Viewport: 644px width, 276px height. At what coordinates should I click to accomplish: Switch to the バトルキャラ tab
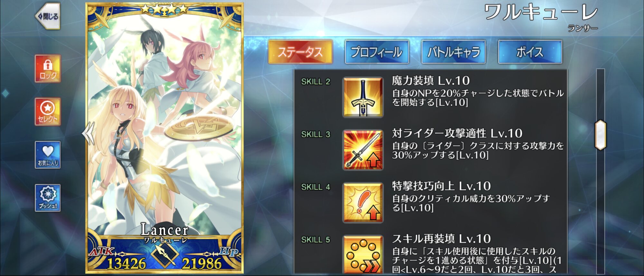(x=453, y=52)
